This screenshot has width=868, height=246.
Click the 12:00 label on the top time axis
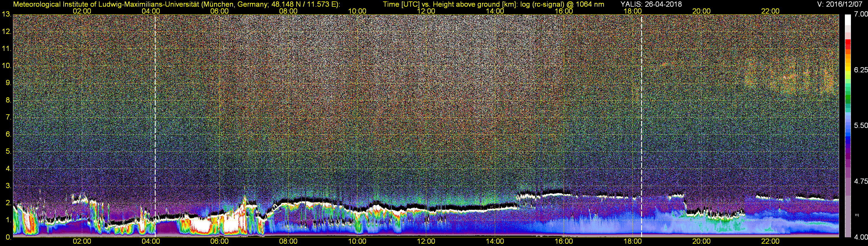coord(426,11)
